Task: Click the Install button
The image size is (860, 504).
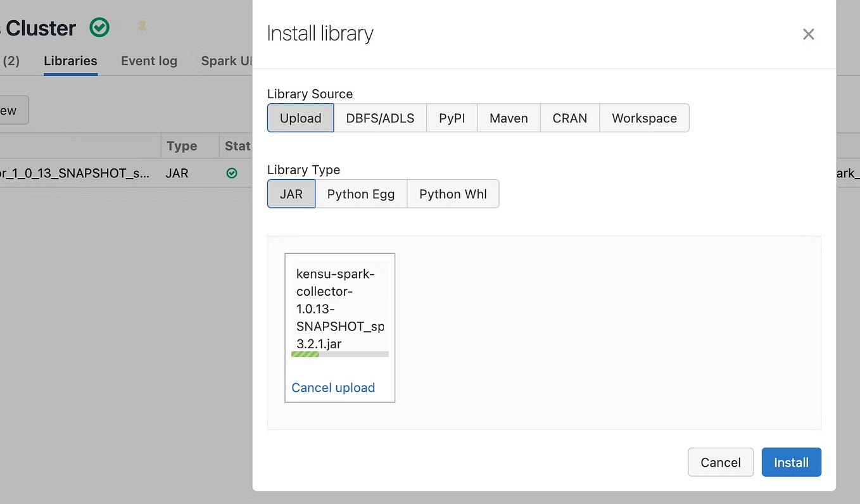Action: [791, 462]
